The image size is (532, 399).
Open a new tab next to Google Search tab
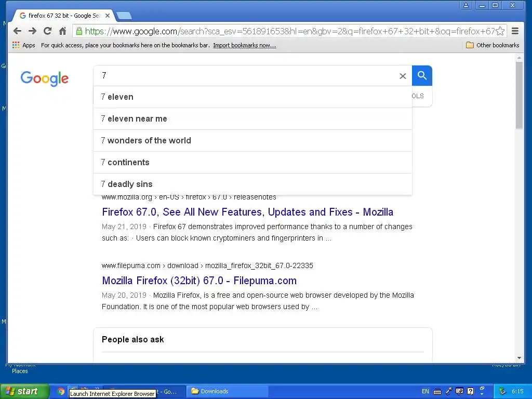click(x=124, y=16)
